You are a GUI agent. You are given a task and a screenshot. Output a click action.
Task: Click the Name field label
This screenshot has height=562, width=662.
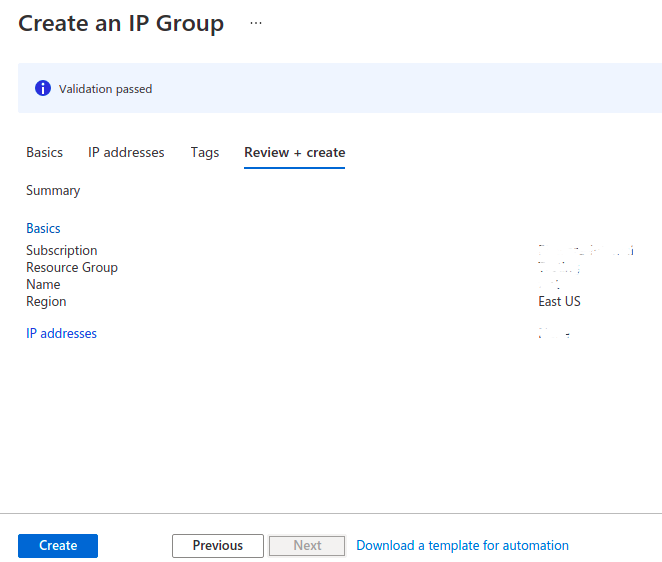click(43, 285)
